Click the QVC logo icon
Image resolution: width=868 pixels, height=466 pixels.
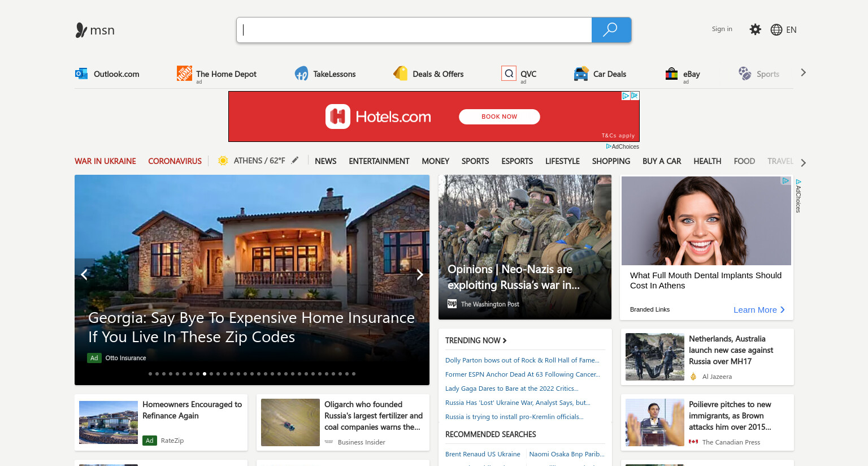tap(509, 73)
